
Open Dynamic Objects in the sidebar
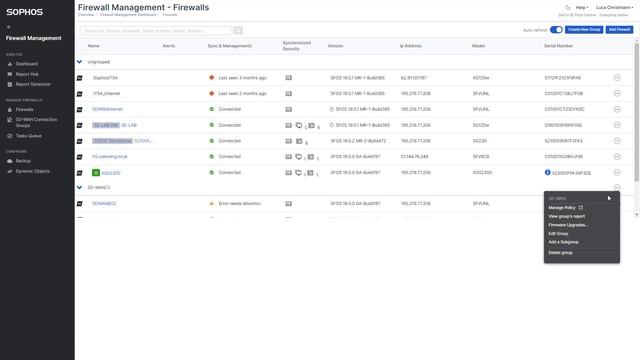click(x=33, y=171)
